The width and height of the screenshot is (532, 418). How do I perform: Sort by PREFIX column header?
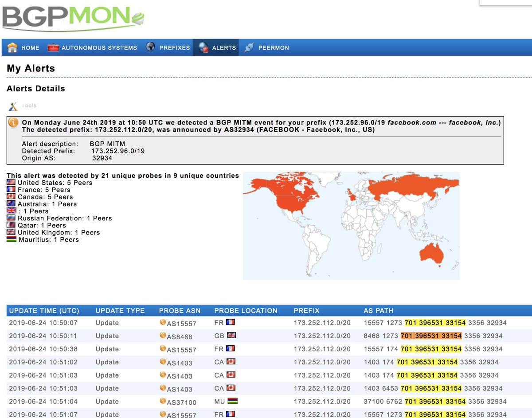tap(307, 311)
